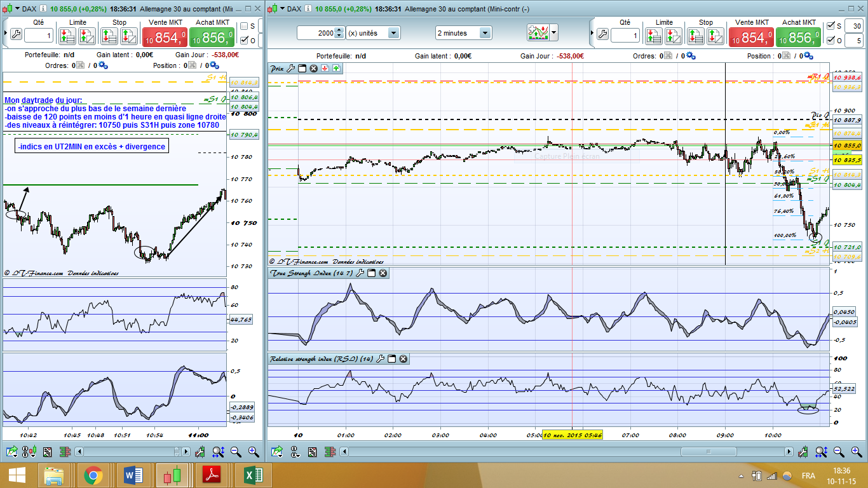Open the Relative Strength Index wrench settings

[x=380, y=359]
